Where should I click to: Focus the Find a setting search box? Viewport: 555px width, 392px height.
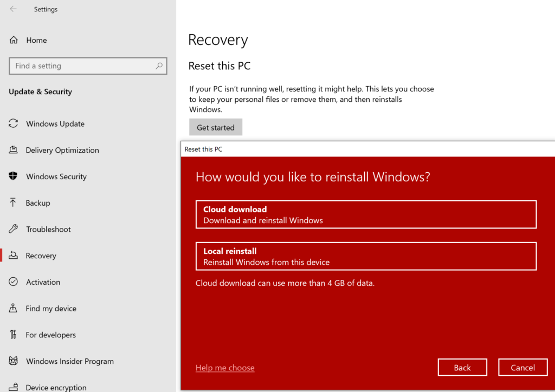(x=88, y=66)
